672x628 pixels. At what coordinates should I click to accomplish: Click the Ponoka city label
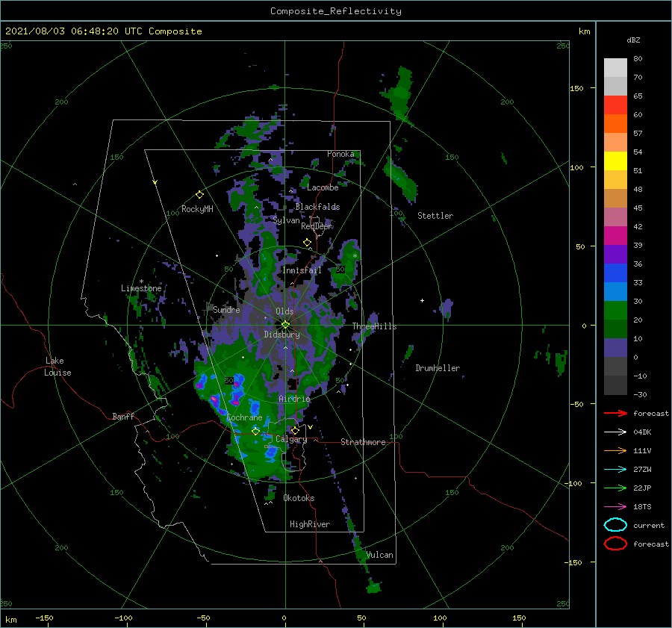(x=340, y=154)
